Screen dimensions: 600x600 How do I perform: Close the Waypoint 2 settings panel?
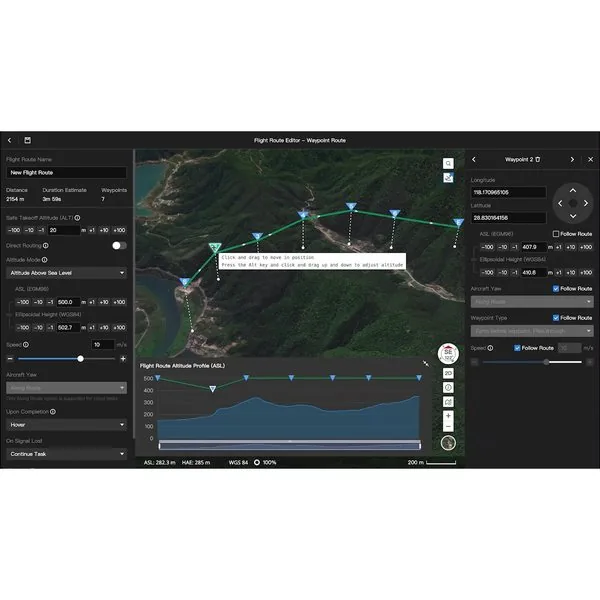pos(590,160)
